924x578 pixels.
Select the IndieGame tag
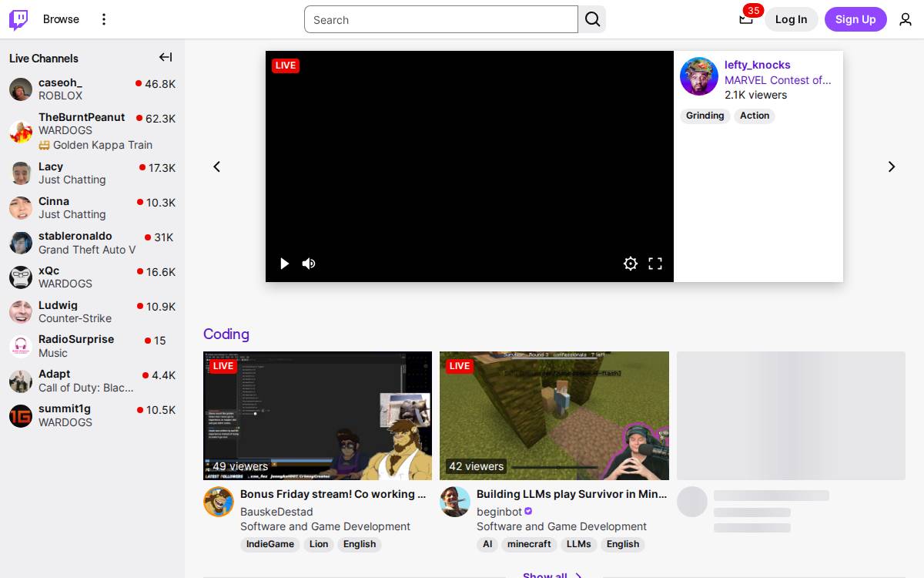(270, 544)
